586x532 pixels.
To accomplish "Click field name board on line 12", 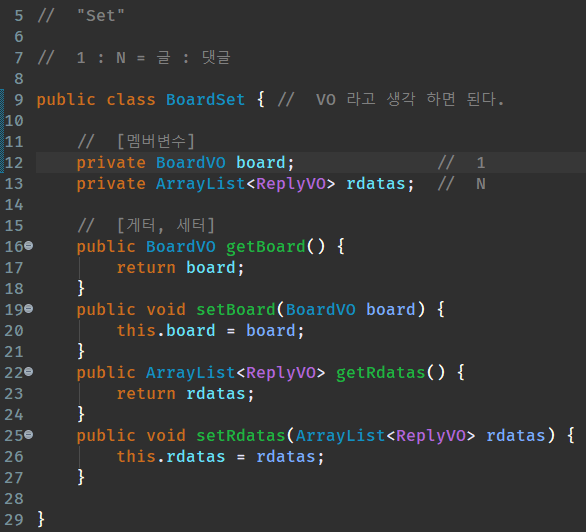I will (260, 163).
